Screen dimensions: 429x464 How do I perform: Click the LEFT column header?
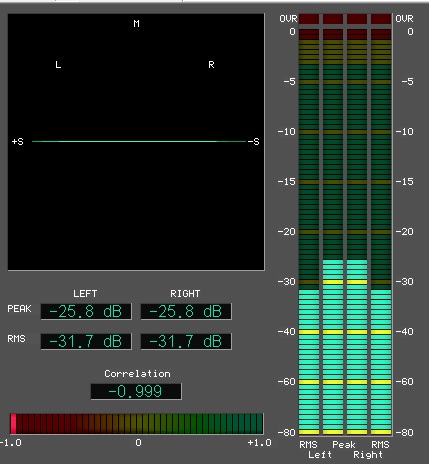point(85,294)
